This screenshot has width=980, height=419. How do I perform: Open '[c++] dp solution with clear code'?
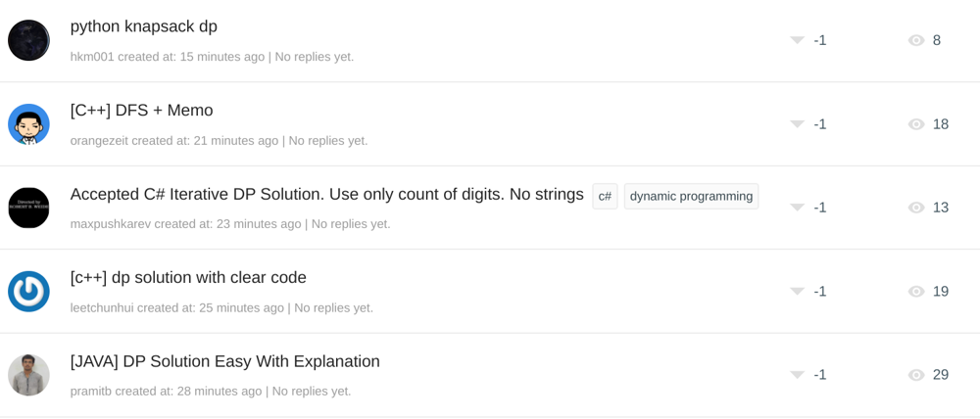(x=188, y=277)
